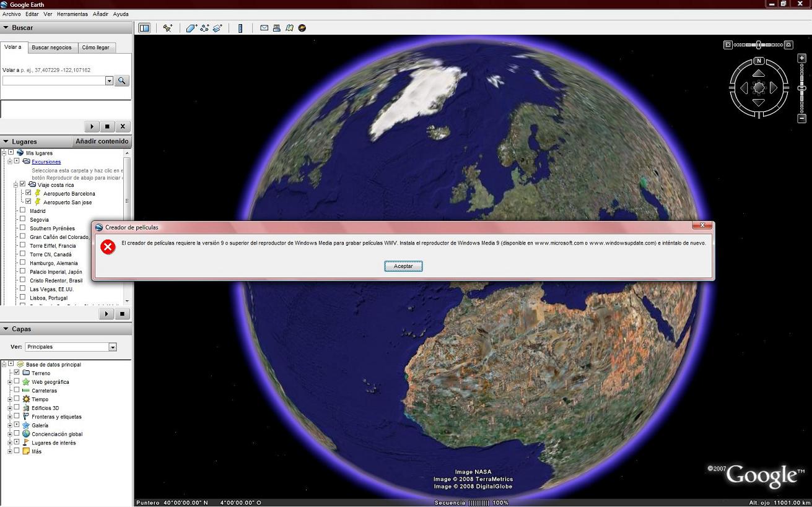Open the Excursiones link

(46, 162)
